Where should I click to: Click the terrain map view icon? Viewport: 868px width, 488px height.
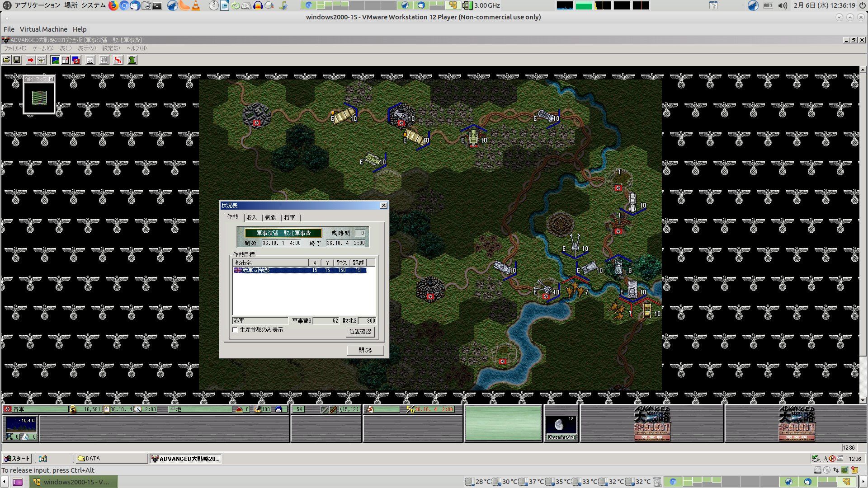tap(55, 60)
